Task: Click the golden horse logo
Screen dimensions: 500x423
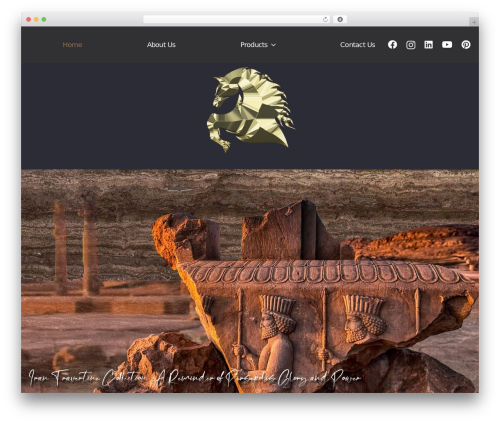Action: click(x=251, y=110)
